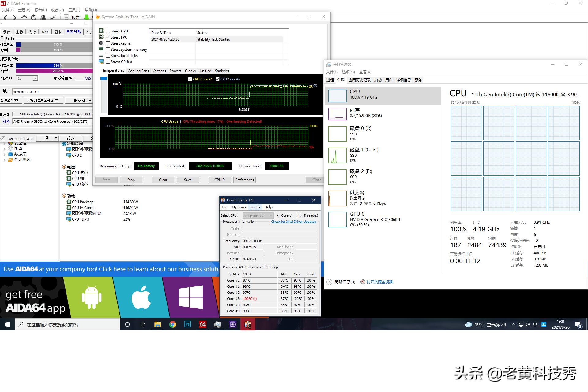Open Core Temp Options menu
The image size is (588, 392).
[239, 207]
